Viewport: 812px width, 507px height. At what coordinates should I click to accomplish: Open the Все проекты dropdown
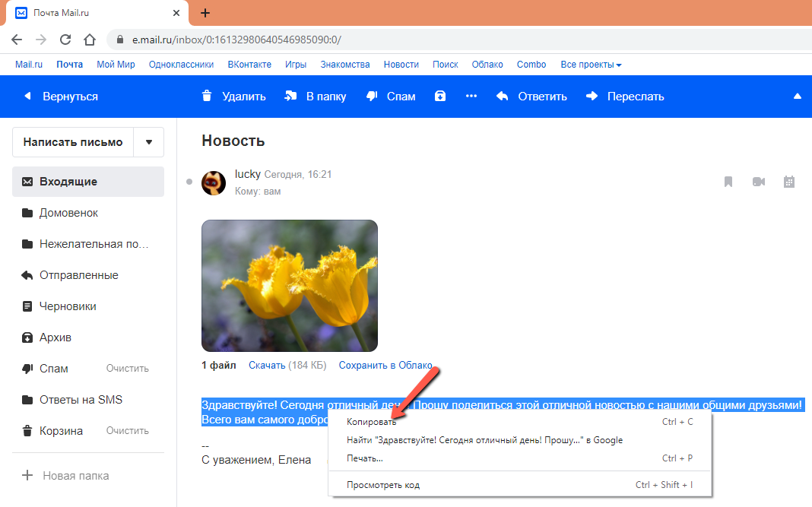[591, 65]
